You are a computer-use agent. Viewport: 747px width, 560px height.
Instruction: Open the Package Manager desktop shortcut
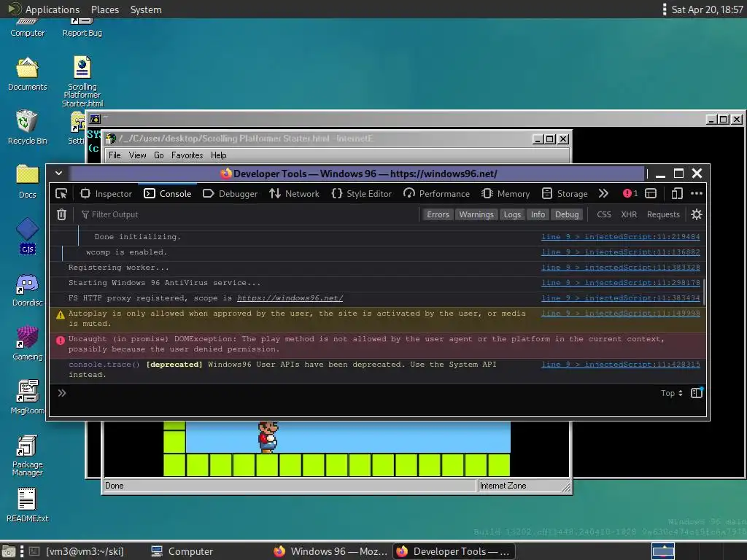click(x=27, y=455)
